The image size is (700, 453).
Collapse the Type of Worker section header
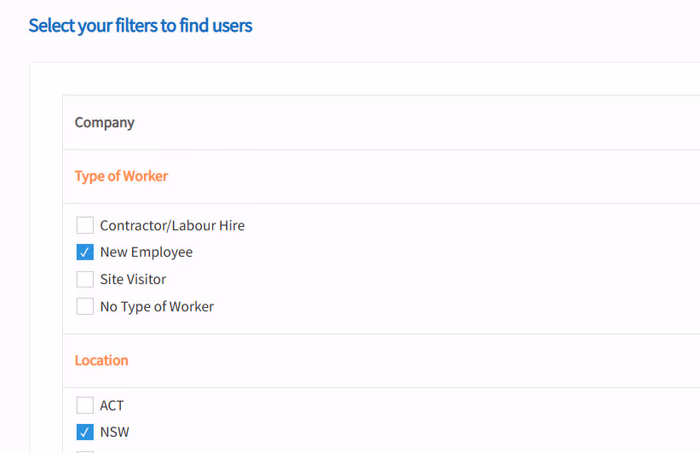[x=121, y=176]
